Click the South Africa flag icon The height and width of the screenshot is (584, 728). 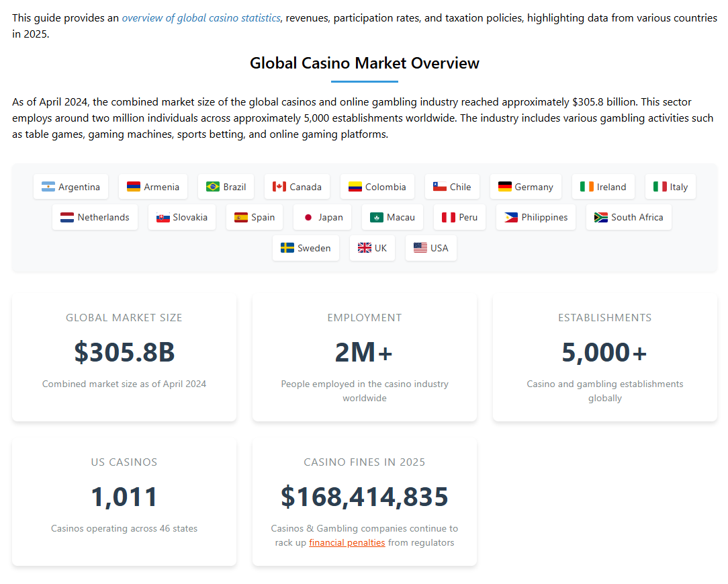[601, 218]
